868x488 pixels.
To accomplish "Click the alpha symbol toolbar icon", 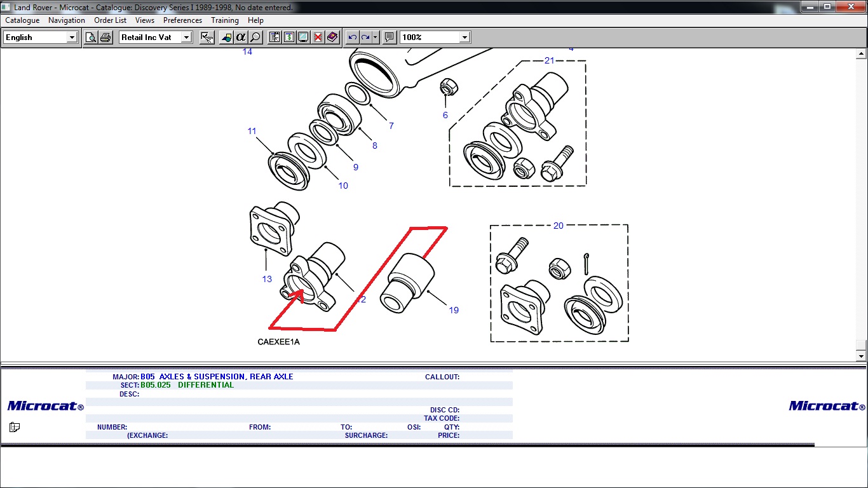I will [241, 37].
